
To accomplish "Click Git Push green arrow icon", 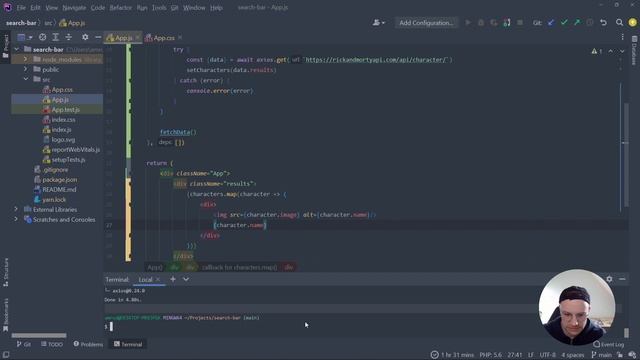I will point(577,23).
